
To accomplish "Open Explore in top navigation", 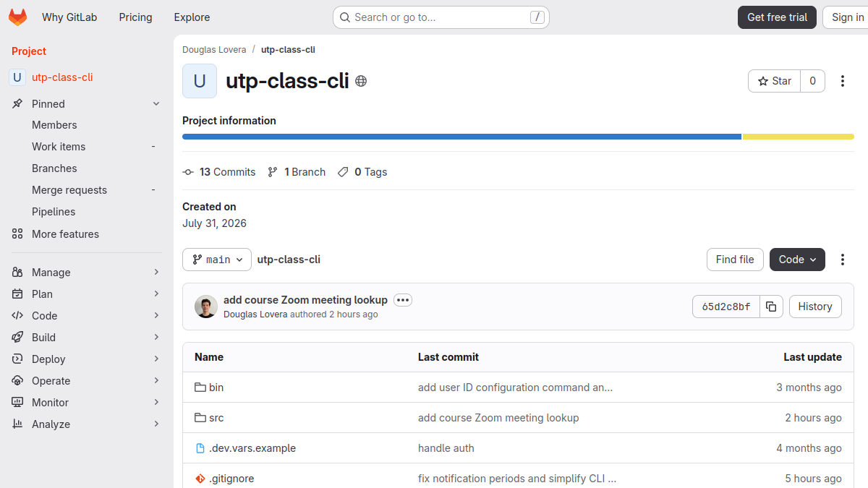I will pos(192,17).
